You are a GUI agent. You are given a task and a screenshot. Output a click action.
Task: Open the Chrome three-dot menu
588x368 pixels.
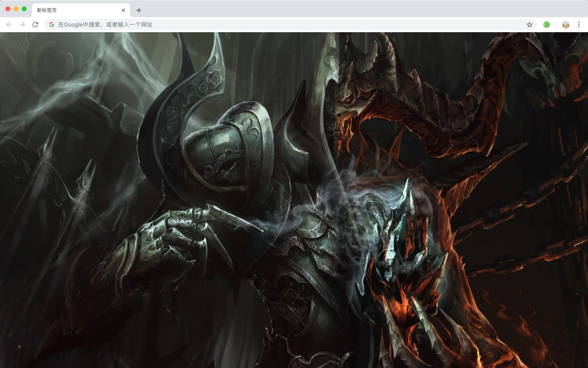(579, 24)
